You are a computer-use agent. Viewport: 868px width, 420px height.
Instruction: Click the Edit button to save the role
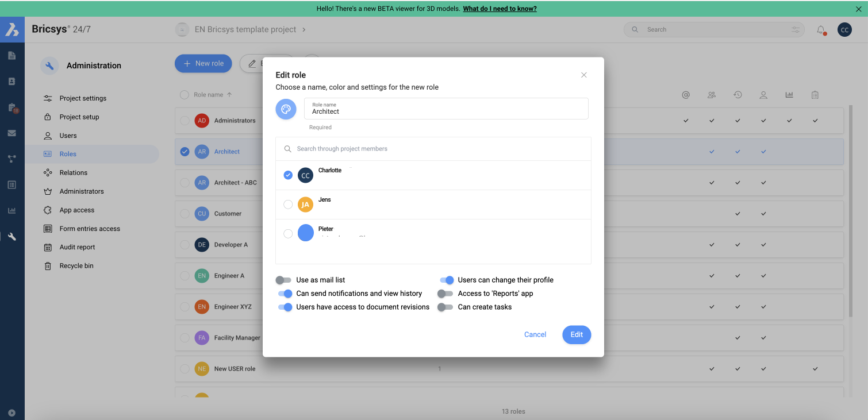577,334
